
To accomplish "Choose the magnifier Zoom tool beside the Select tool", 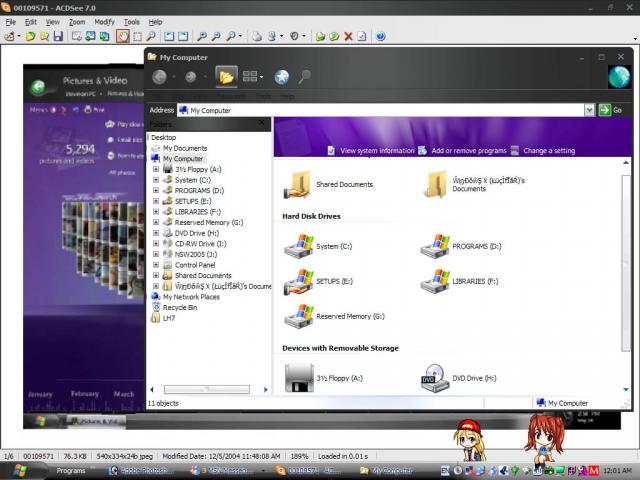I will click(151, 36).
